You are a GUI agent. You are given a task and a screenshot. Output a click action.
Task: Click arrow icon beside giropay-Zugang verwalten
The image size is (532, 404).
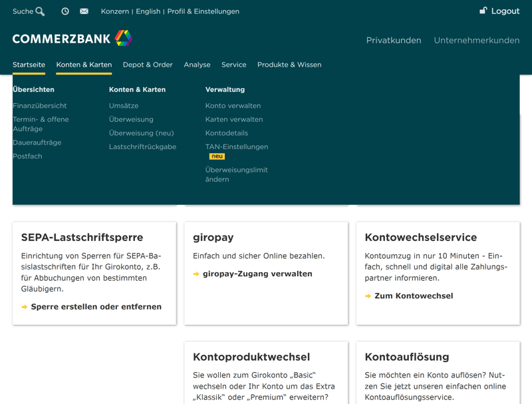196,274
